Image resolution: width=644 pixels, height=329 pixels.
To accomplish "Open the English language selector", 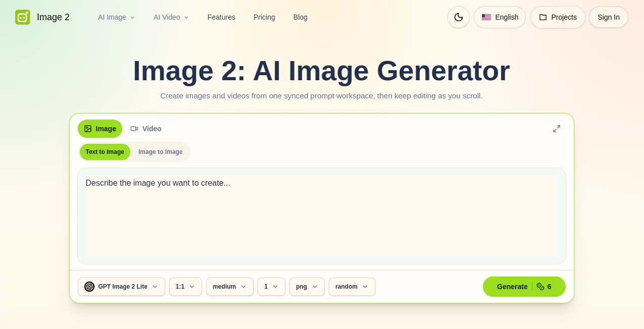I will tap(500, 17).
